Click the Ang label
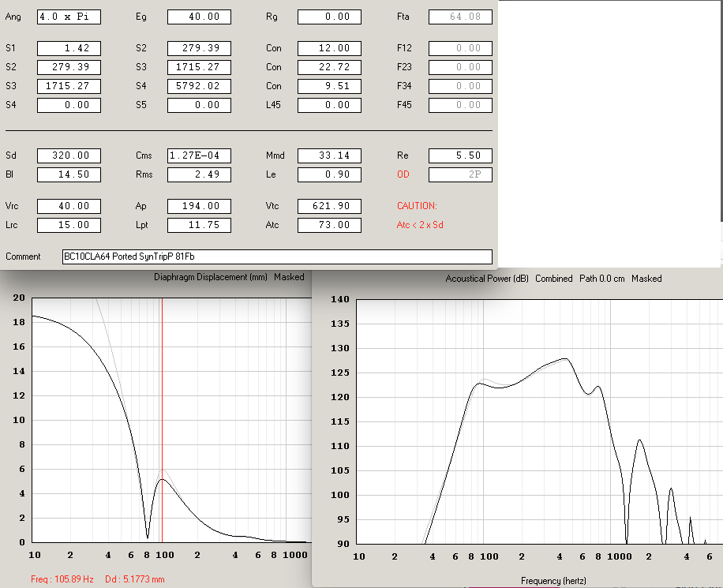 pyautogui.click(x=13, y=17)
